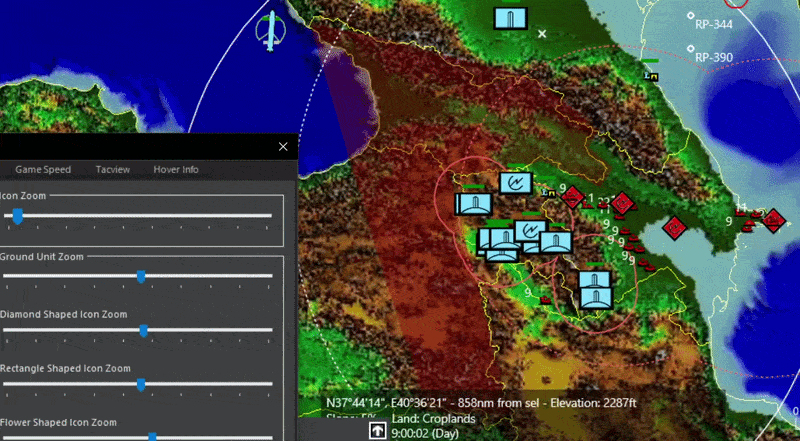This screenshot has width=800, height=441.
Task: Select the blue radar icon inside the central cluster
Action: click(x=531, y=231)
